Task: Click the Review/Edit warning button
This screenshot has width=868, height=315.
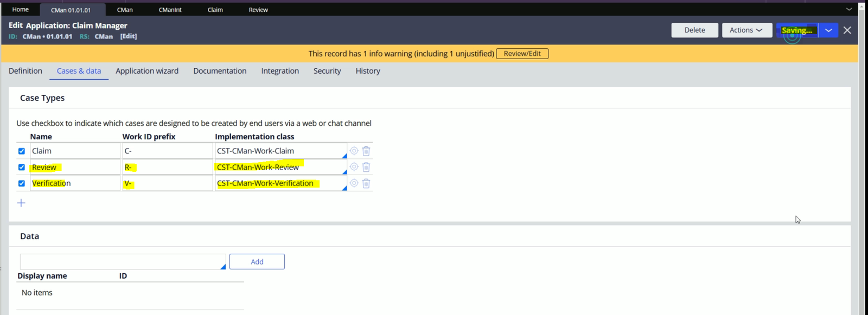Action: coord(522,54)
